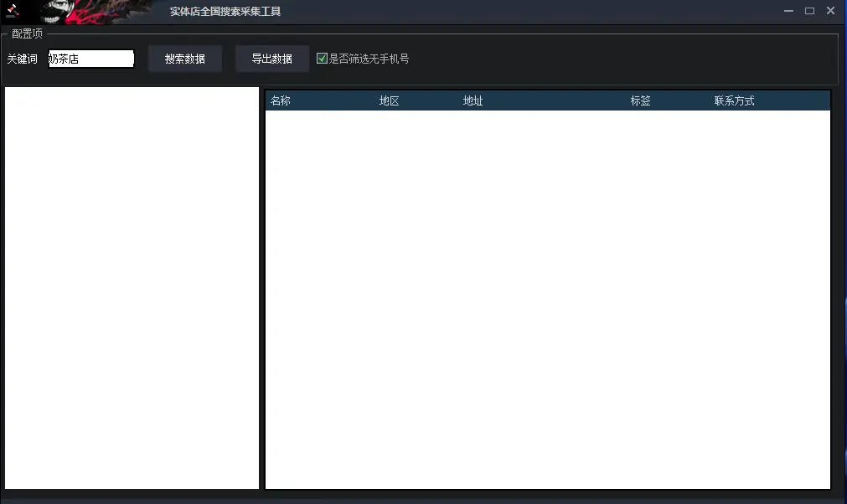Image resolution: width=847 pixels, height=504 pixels.
Task: Click the empty white log panel on left
Action: (132, 288)
